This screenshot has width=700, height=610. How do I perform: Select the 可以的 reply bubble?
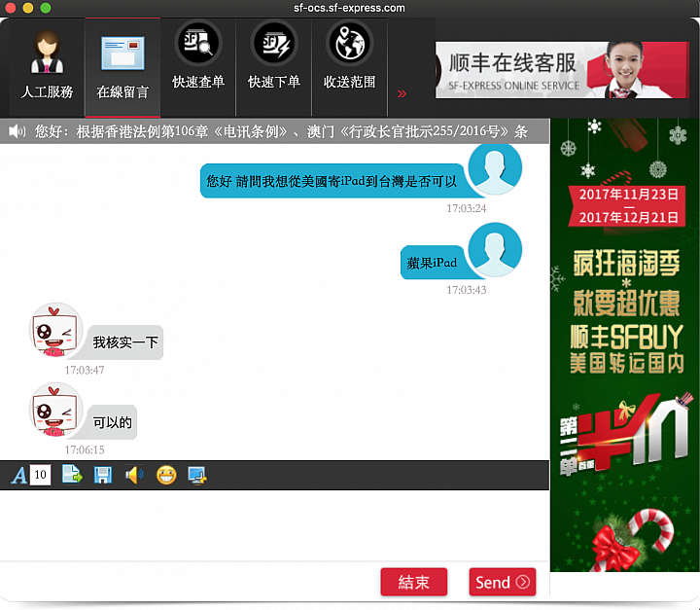112,422
